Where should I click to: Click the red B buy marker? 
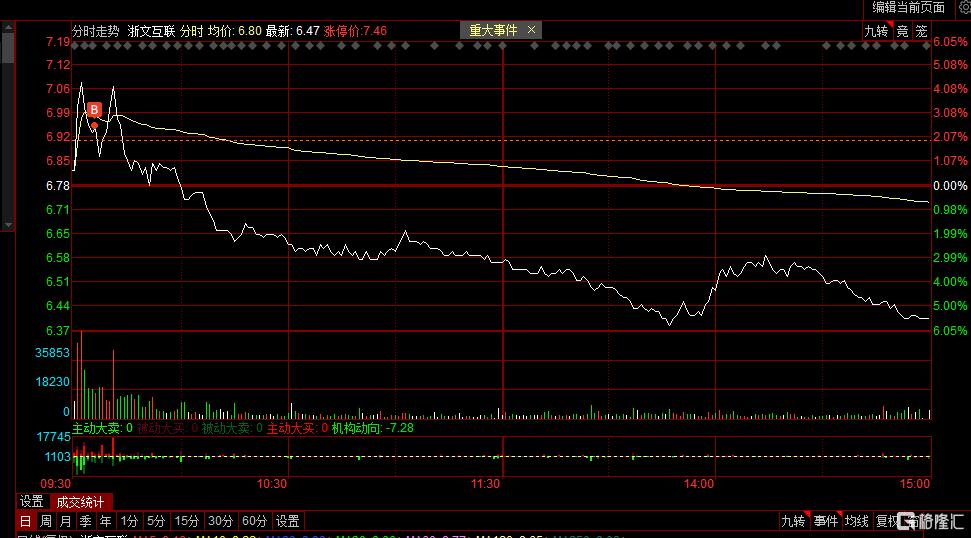(94, 110)
